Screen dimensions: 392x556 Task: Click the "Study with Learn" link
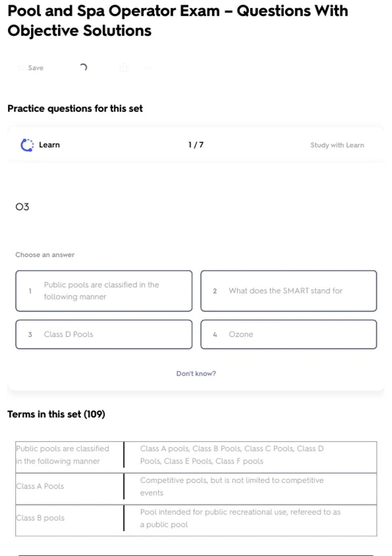pyautogui.click(x=337, y=145)
